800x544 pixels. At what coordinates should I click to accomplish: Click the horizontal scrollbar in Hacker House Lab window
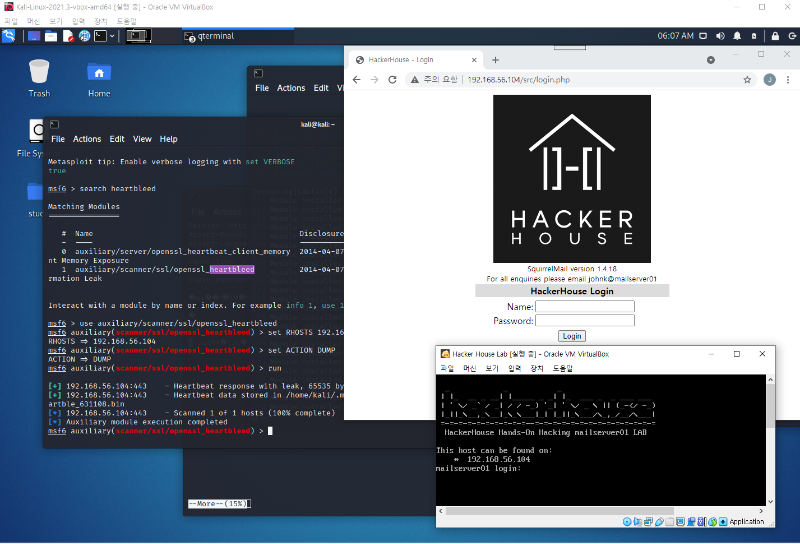(560, 511)
